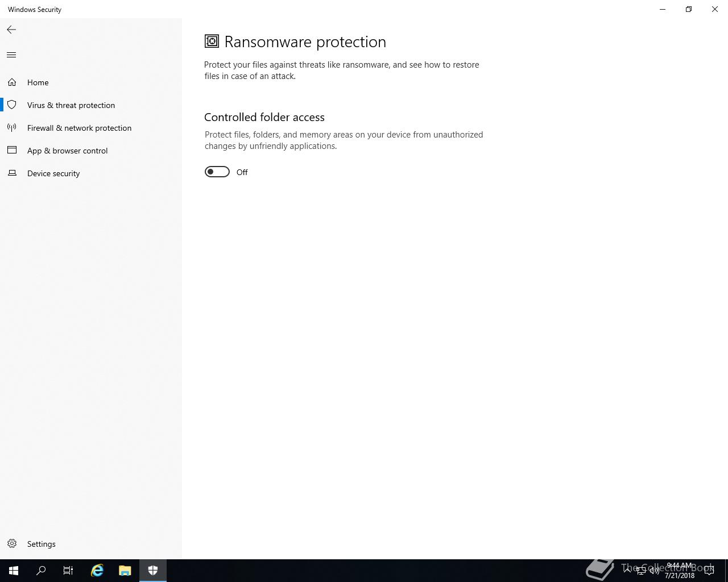Turn on Controlled folder access toggle
728x582 pixels.
point(217,172)
